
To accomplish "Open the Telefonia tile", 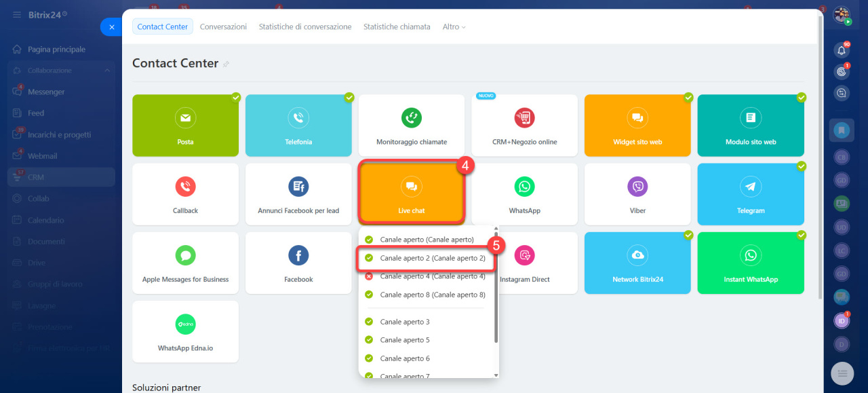I will click(298, 126).
